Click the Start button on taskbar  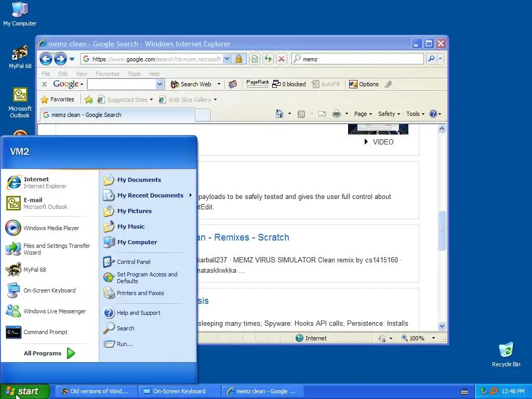point(24,391)
